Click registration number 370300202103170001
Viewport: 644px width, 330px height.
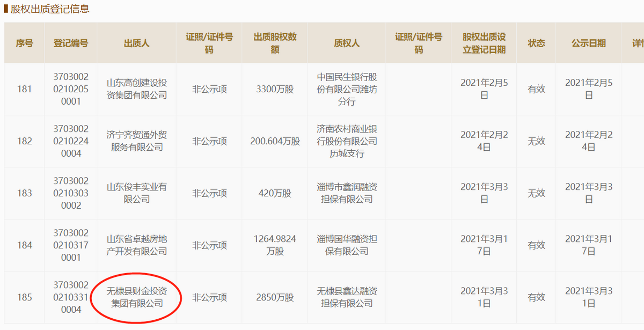(71, 245)
